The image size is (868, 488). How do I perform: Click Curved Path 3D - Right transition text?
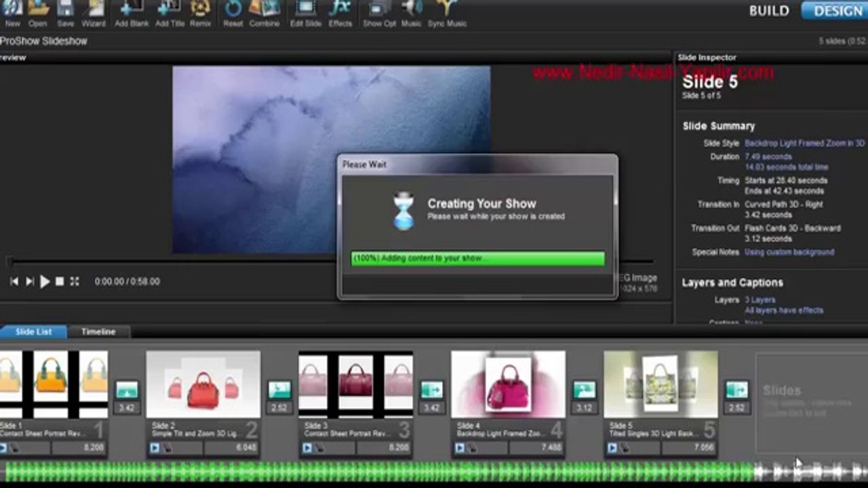click(x=784, y=204)
